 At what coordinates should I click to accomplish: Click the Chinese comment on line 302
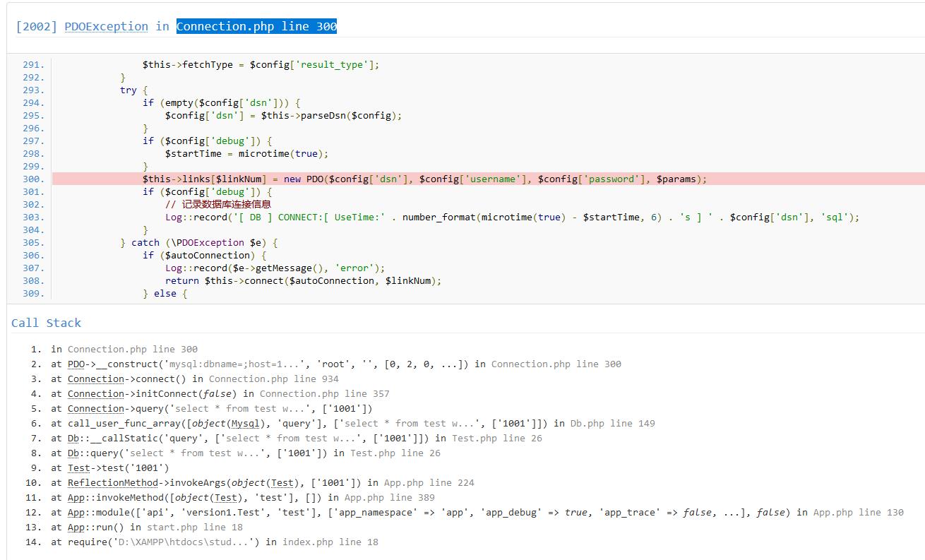[218, 204]
